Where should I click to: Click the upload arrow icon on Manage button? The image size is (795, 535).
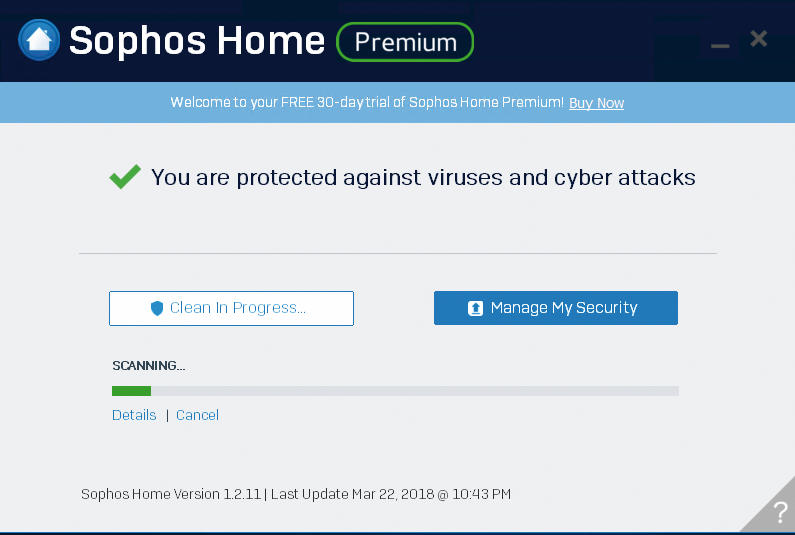click(475, 308)
